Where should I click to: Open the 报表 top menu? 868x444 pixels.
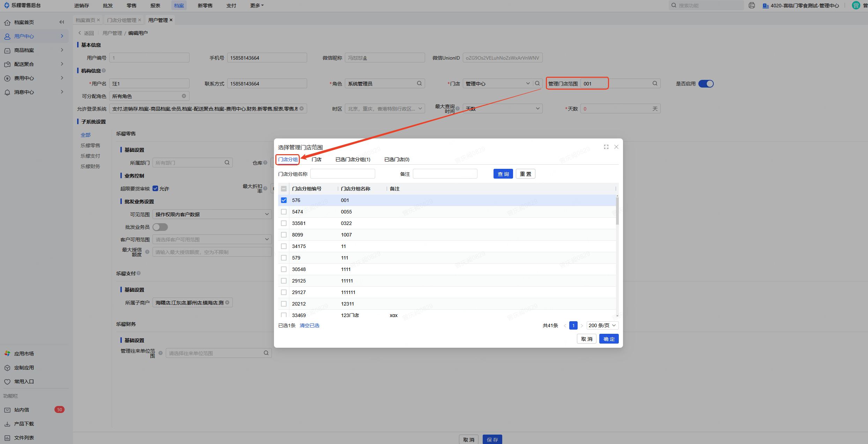[155, 6]
